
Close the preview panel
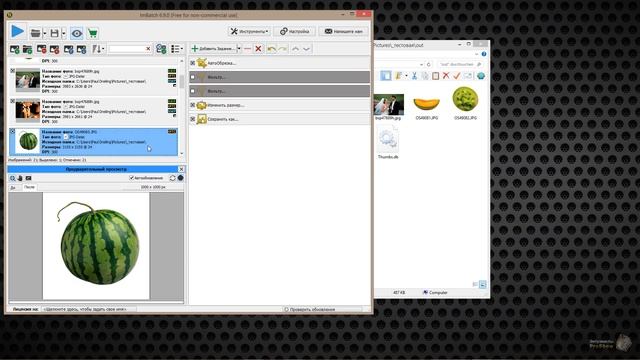[181, 169]
